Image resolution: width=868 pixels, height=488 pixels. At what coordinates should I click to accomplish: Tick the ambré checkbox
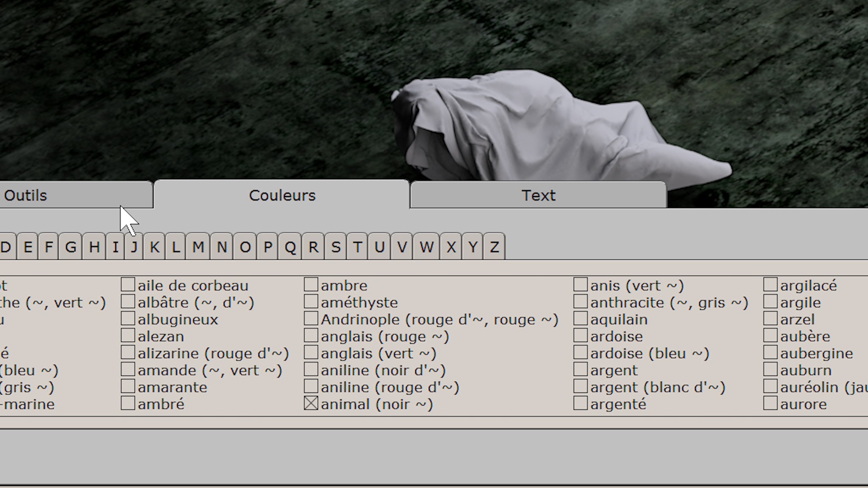click(x=128, y=404)
